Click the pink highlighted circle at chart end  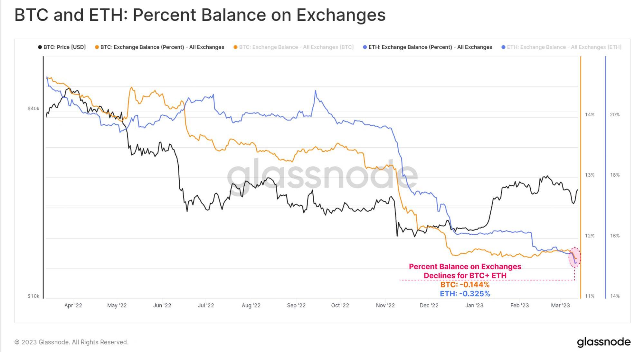[575, 257]
